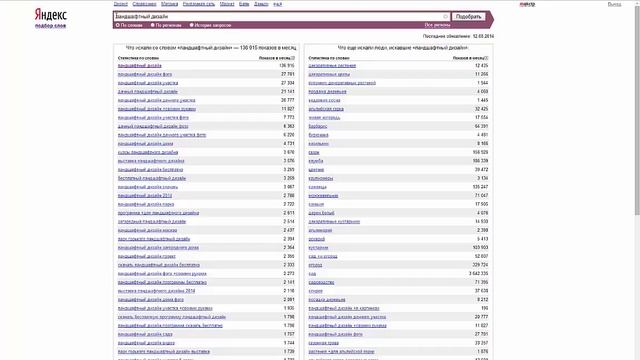Open the 'декоративные цветы' related link
The image size is (640, 360).
pyautogui.click(x=329, y=74)
